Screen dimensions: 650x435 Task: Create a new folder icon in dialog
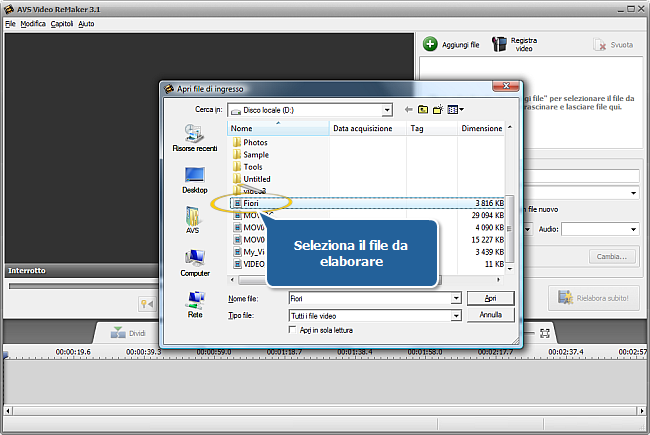point(438,109)
